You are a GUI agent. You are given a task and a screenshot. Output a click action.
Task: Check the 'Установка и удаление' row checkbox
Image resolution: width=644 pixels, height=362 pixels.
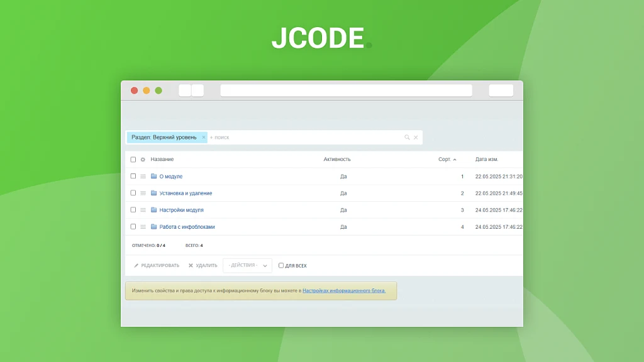(x=133, y=193)
